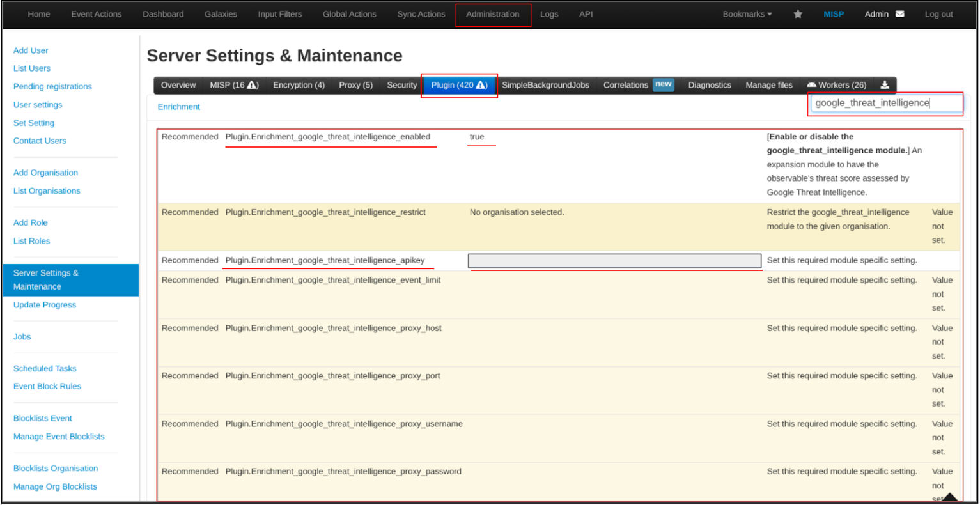Click the google_threat_intelligence_enabled setting name

pos(327,137)
